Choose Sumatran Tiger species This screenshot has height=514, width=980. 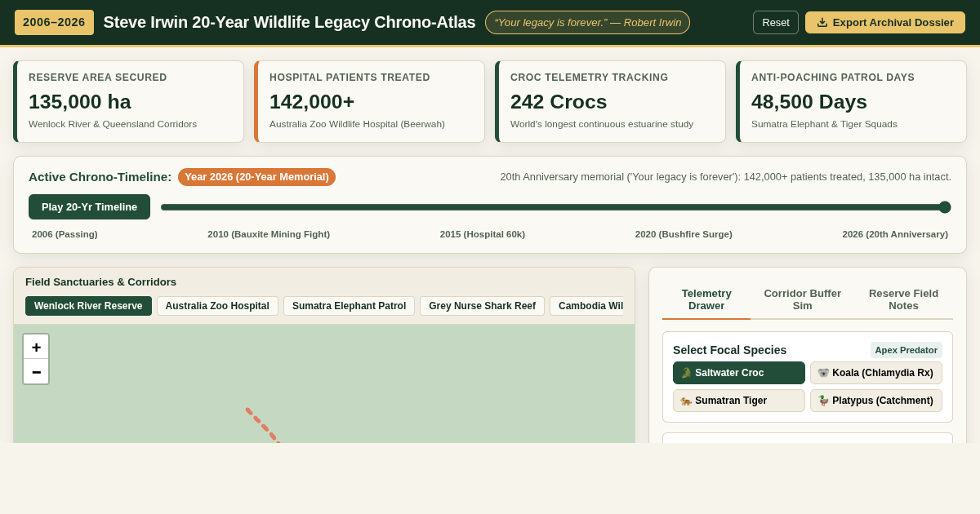point(739,401)
